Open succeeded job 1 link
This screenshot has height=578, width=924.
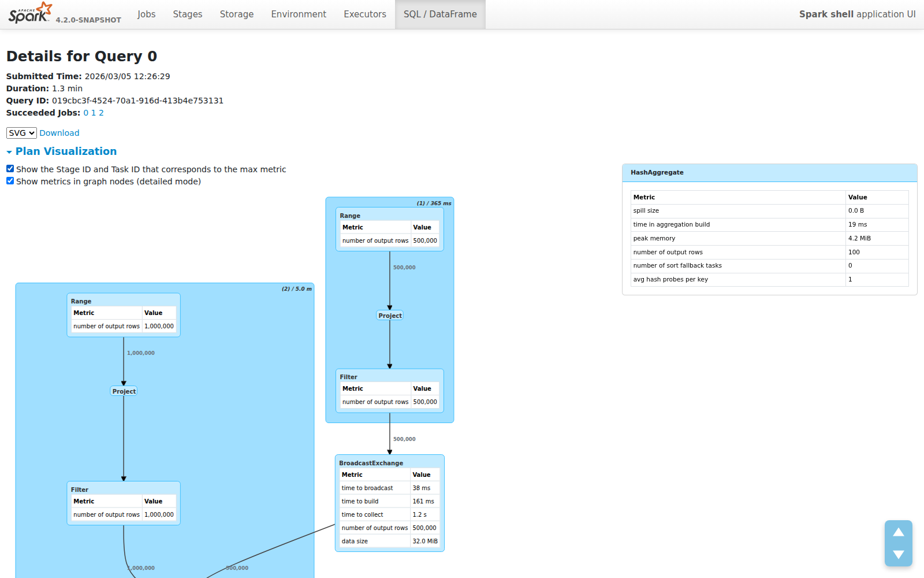pyautogui.click(x=94, y=113)
